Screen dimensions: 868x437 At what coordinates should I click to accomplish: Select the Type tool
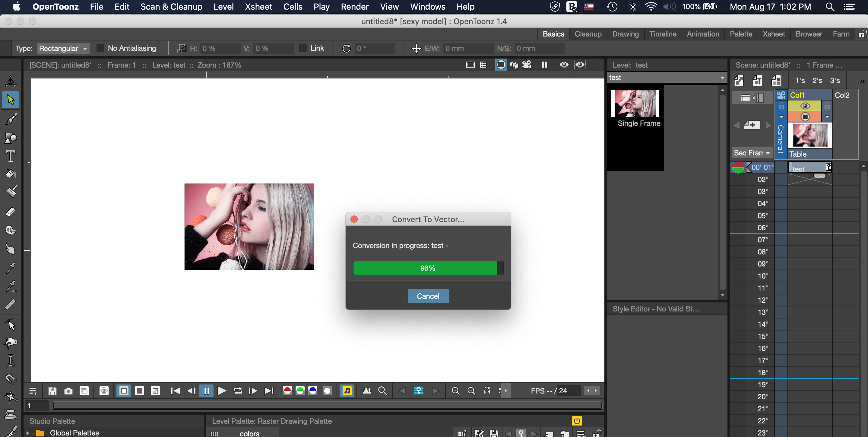[10, 156]
